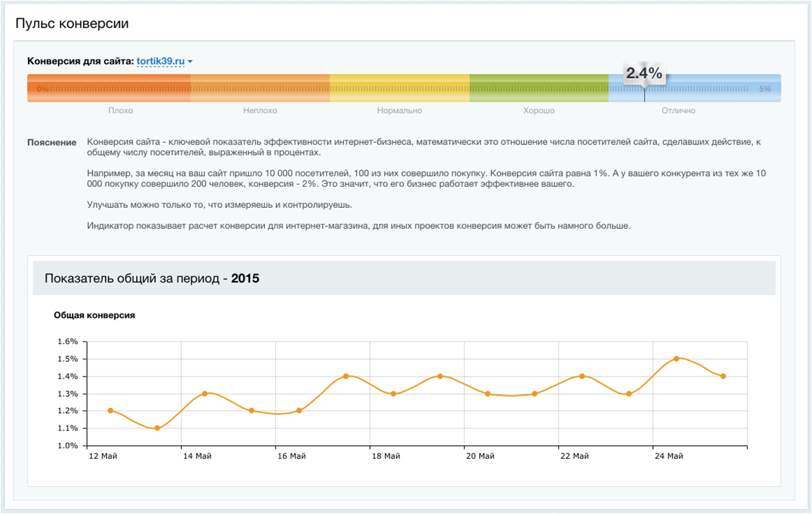Click the Пульс конверсии page heading
The height and width of the screenshot is (514, 812).
click(72, 23)
